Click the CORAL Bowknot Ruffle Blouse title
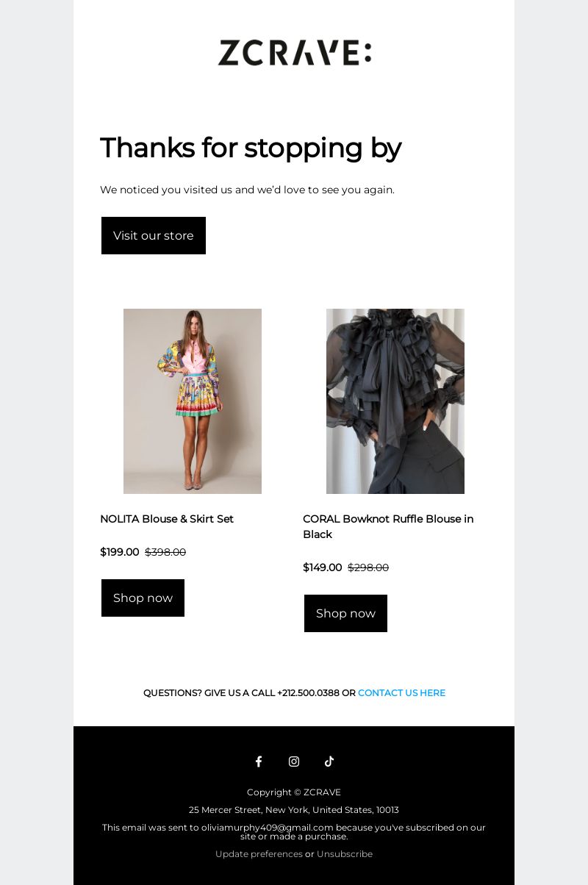588x885 pixels. 388,526
